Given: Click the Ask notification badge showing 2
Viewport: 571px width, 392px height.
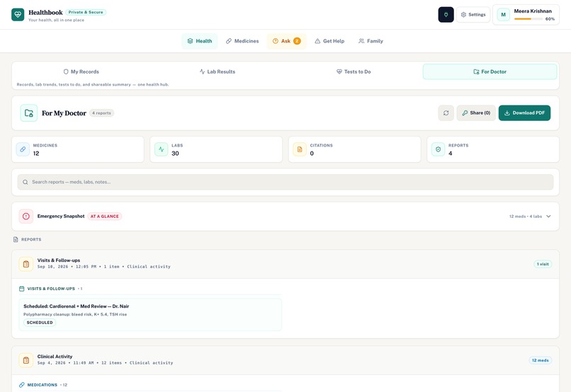Looking at the screenshot, I should pyautogui.click(x=297, y=41).
